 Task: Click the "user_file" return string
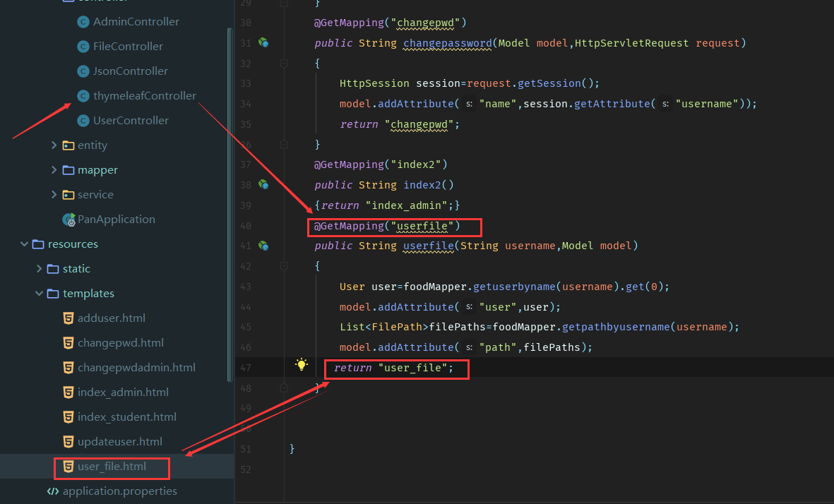tap(412, 368)
